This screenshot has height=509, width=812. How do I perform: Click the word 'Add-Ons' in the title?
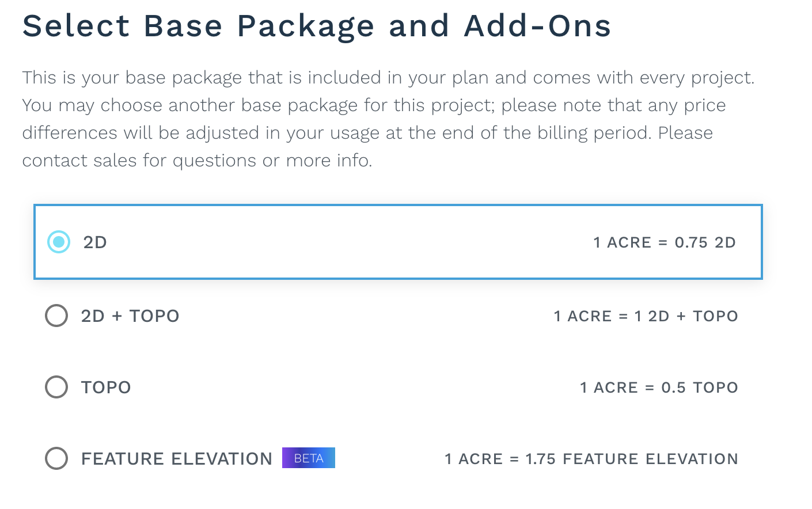pos(538,26)
